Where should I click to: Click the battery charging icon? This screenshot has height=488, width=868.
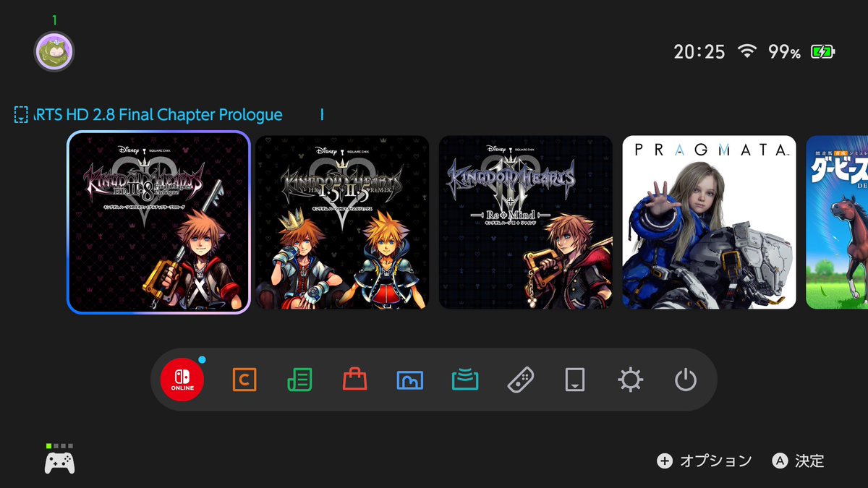822,52
